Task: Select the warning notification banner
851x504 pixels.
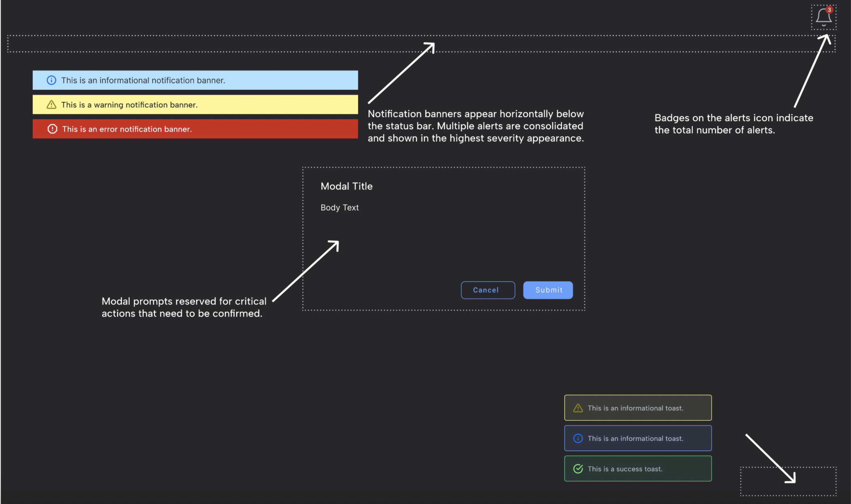Action: (x=195, y=105)
